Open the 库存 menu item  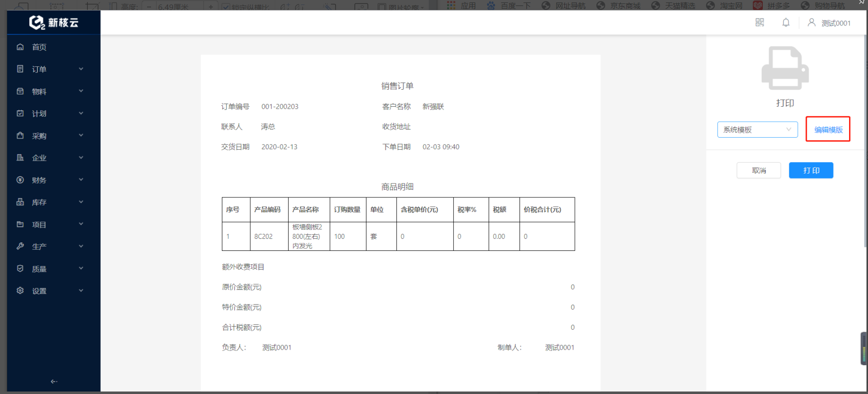pos(53,202)
